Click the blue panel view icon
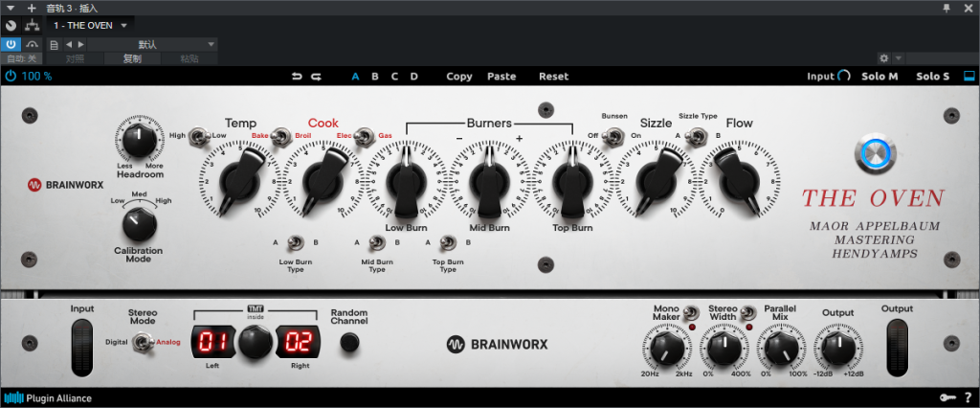Viewport: 980px width, 408px height. [x=969, y=77]
